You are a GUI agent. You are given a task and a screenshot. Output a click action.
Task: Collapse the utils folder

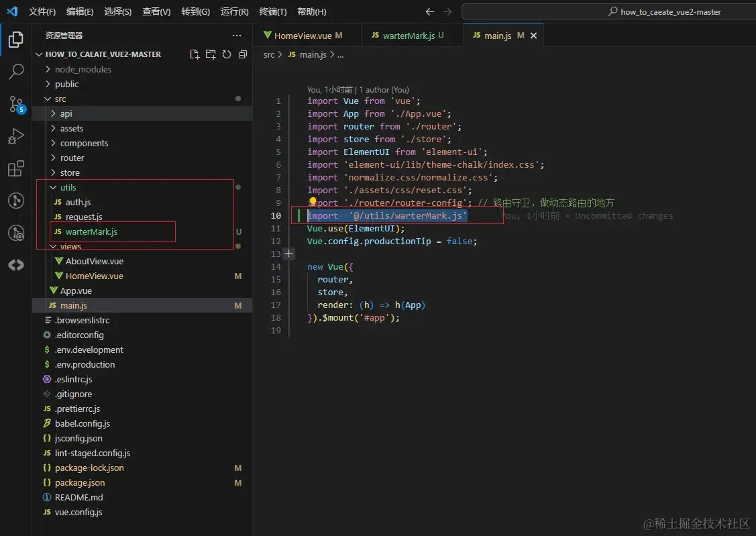point(142,188)
